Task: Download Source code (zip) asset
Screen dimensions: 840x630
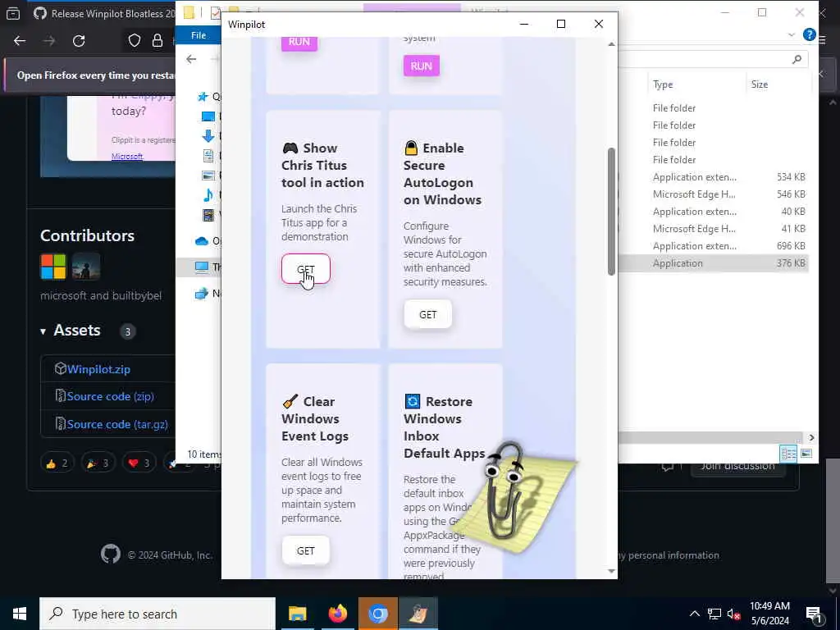Action: (x=111, y=396)
